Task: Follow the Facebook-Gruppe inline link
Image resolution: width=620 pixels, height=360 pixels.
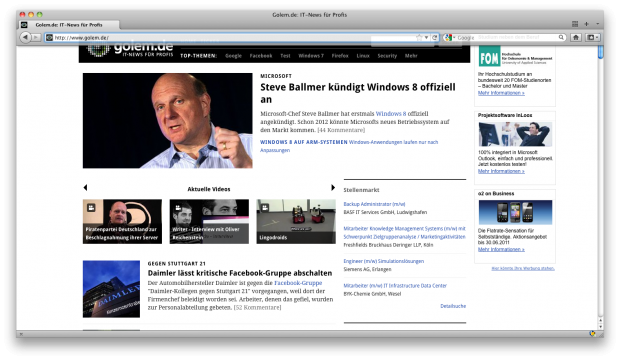Action: (298, 283)
